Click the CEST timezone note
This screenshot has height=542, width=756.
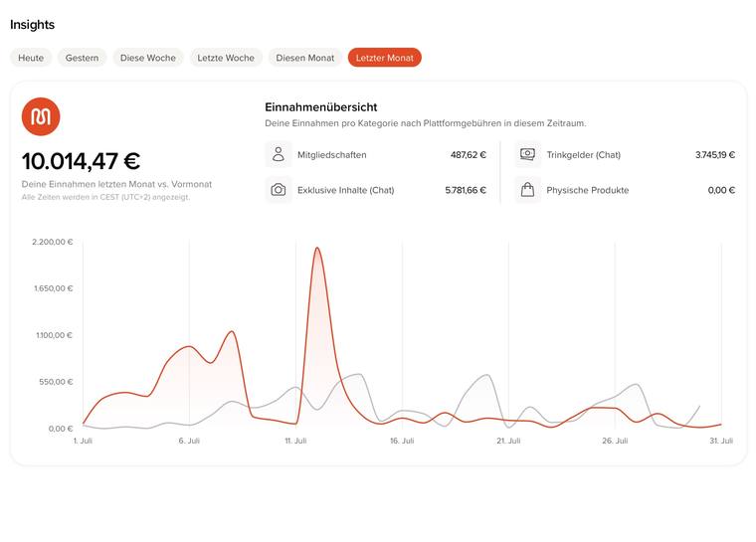coord(106,197)
